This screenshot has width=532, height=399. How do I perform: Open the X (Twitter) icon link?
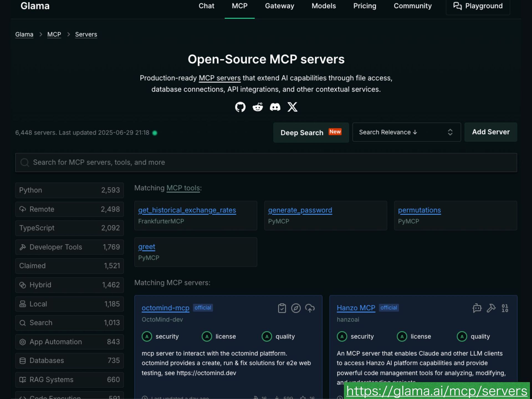pos(292,107)
